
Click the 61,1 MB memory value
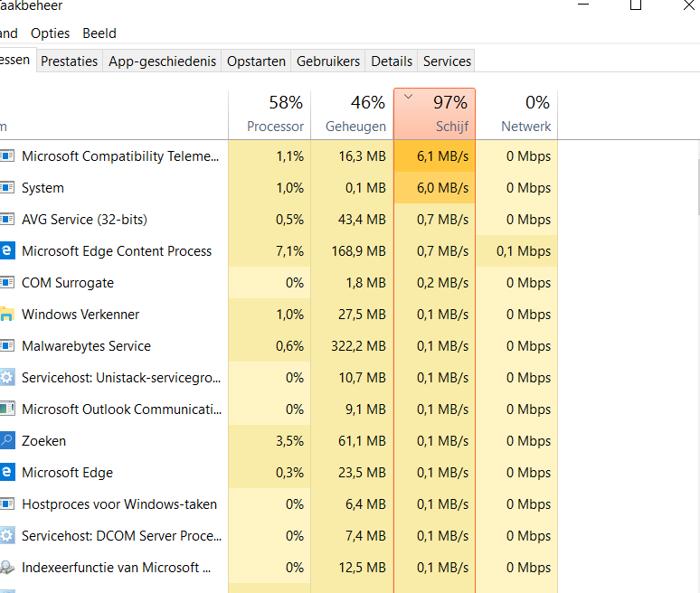362,441
